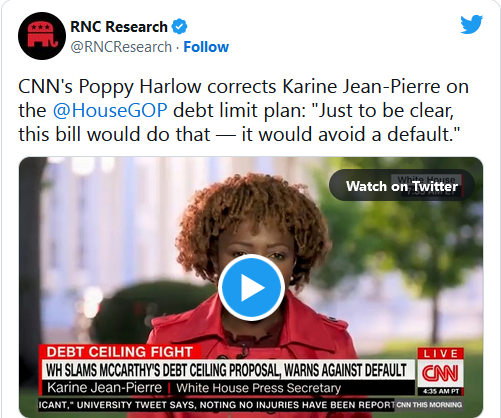The width and height of the screenshot is (501, 418).
Task: Click the 4:35 AM PT time stamp
Action: click(441, 391)
